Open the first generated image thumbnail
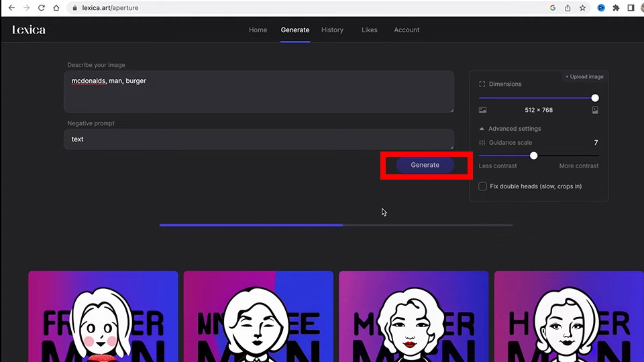This screenshot has height=362, width=644. 103,316
